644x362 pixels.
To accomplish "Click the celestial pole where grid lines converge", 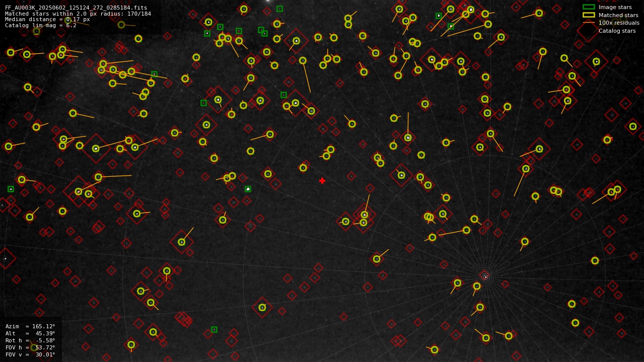I will [x=485, y=277].
